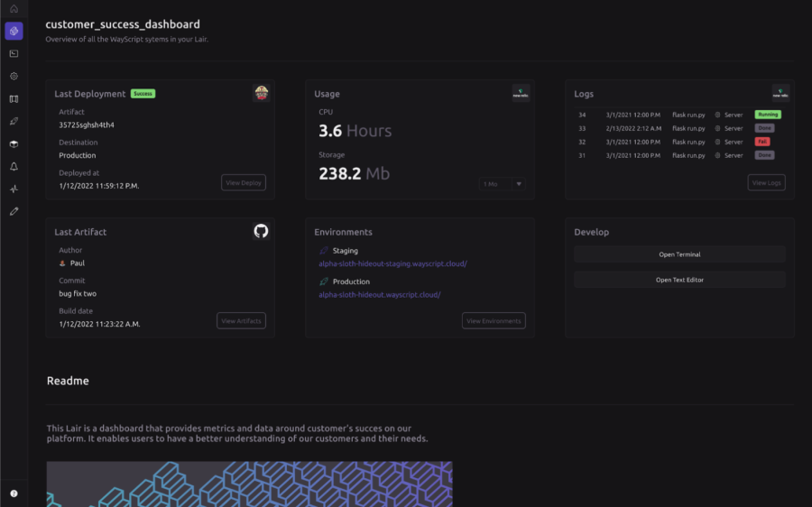Click the server icon in log 31

point(717,155)
